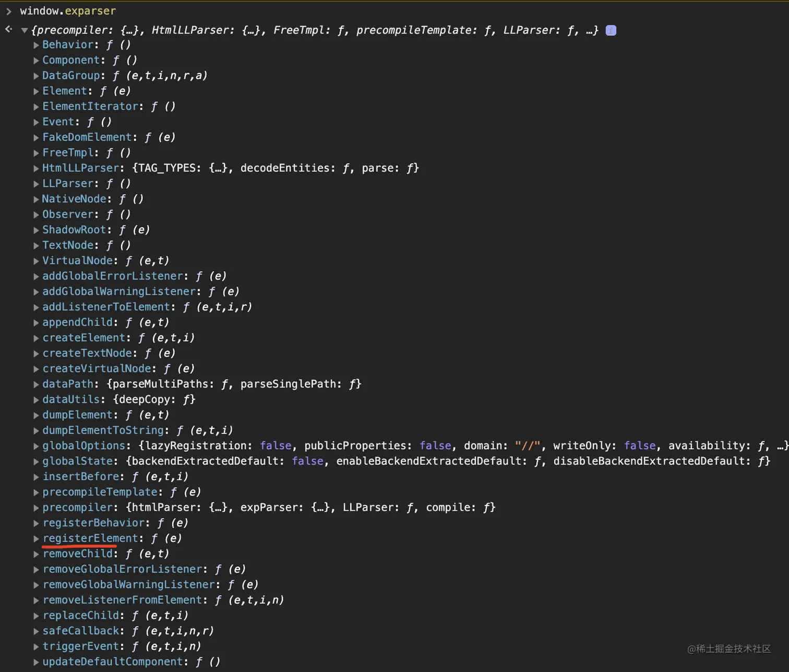Click dumpElement property name
Viewport: 789px width, 672px height.
tap(77, 415)
